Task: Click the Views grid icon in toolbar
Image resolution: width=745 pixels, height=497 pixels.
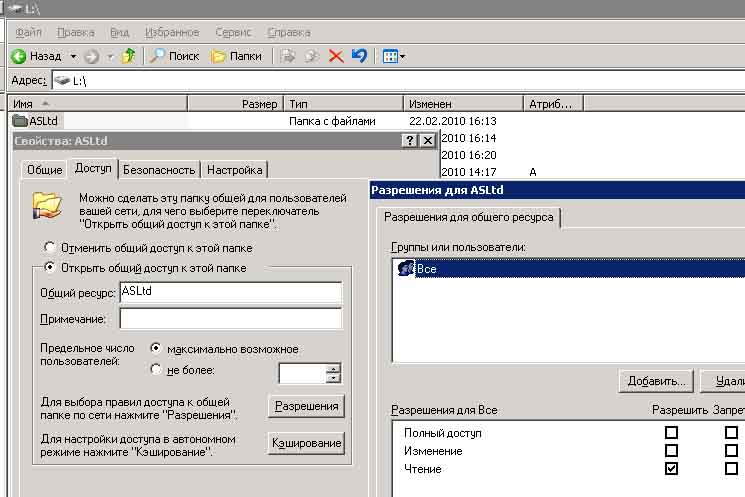Action: tap(390, 56)
